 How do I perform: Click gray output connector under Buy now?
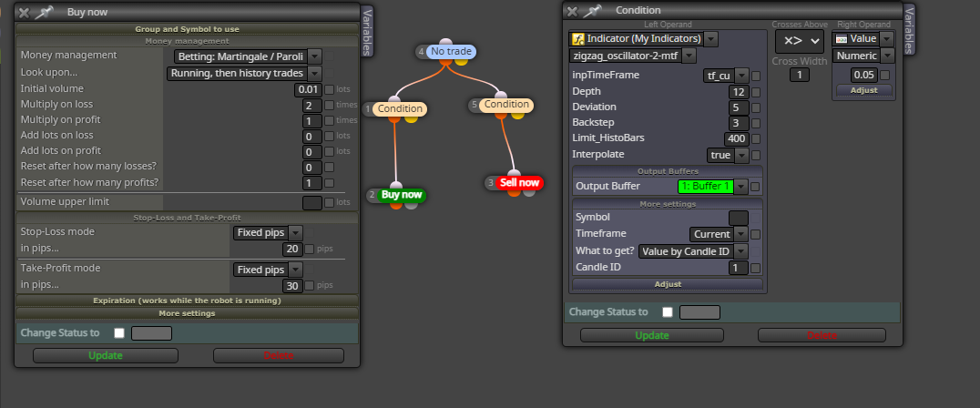coord(411,204)
